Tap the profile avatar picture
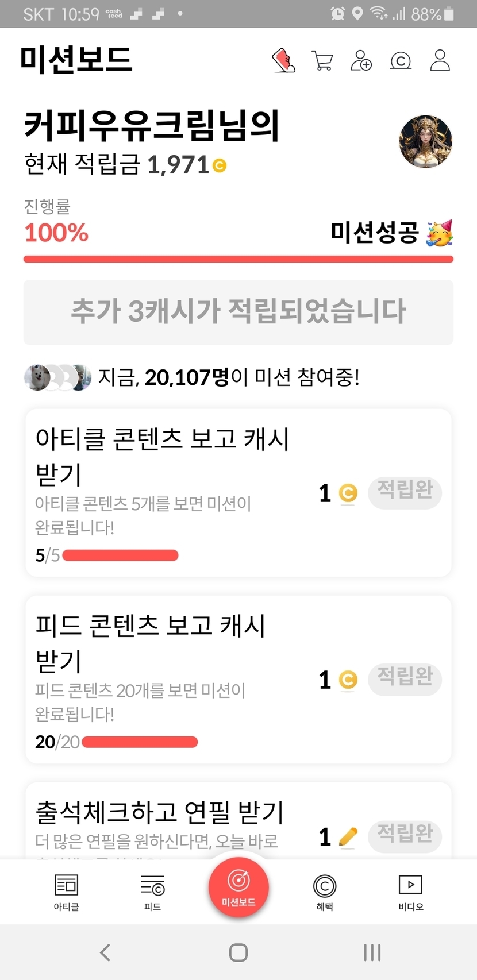This screenshot has width=477, height=980. (x=426, y=142)
